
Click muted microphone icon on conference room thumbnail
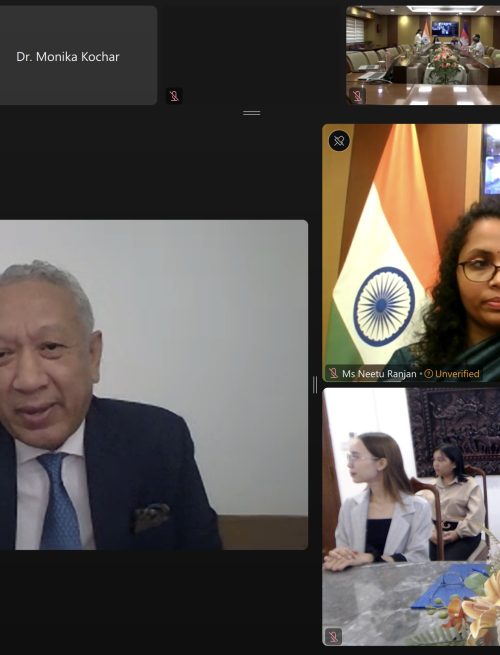pos(357,96)
